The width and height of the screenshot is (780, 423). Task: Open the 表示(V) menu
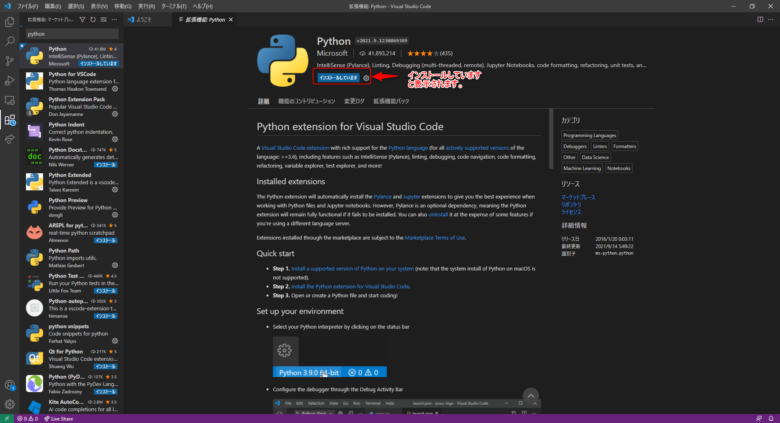click(x=99, y=6)
